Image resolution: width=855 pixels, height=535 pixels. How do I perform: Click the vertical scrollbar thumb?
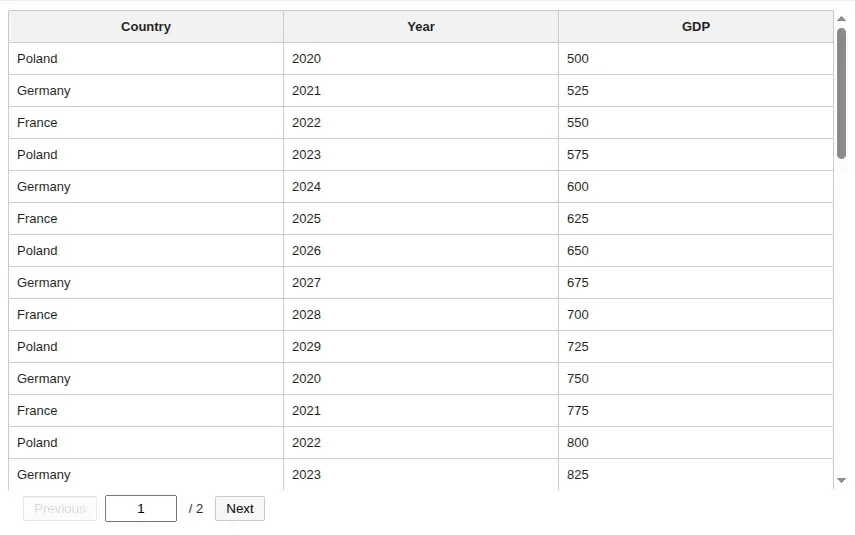tap(841, 93)
